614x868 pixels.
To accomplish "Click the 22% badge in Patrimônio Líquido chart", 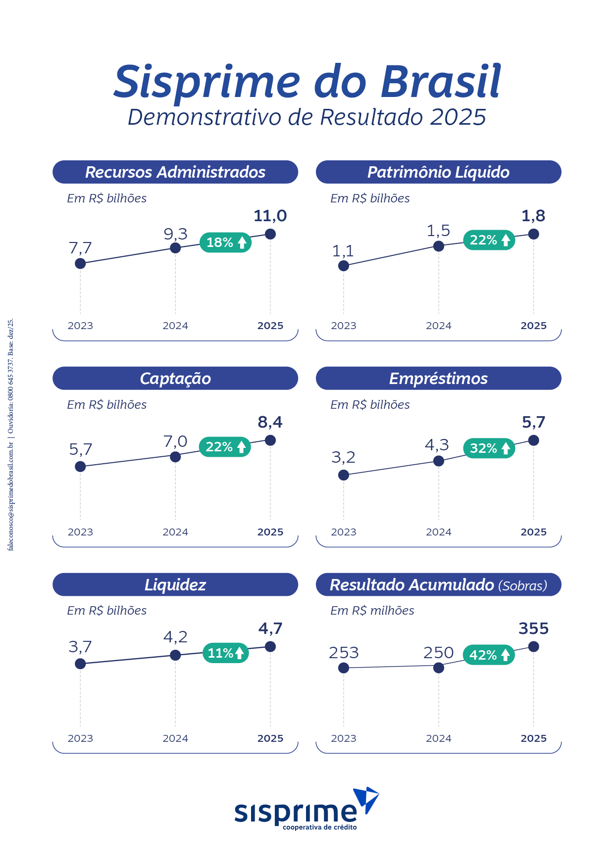I will [489, 240].
